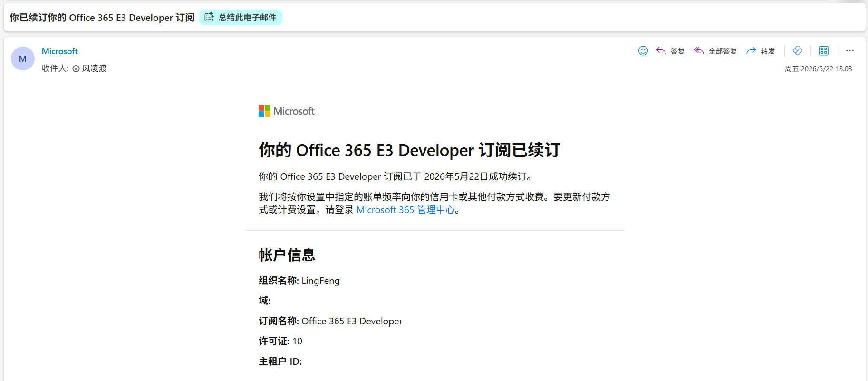Click the circled X icon beside 风凌渡
The width and height of the screenshot is (868, 381).
pos(76,69)
